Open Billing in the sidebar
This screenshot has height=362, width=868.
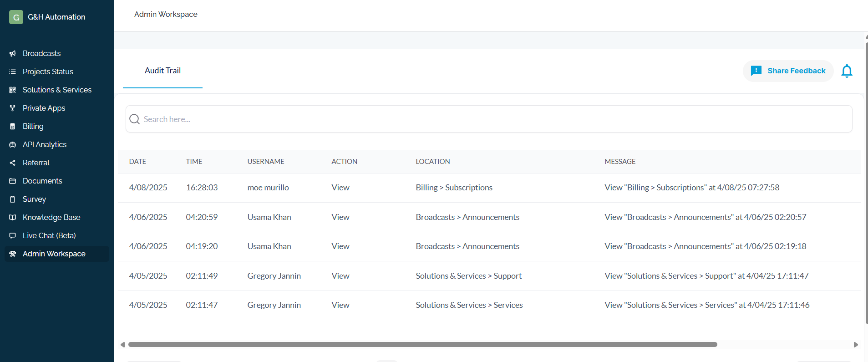(x=33, y=127)
